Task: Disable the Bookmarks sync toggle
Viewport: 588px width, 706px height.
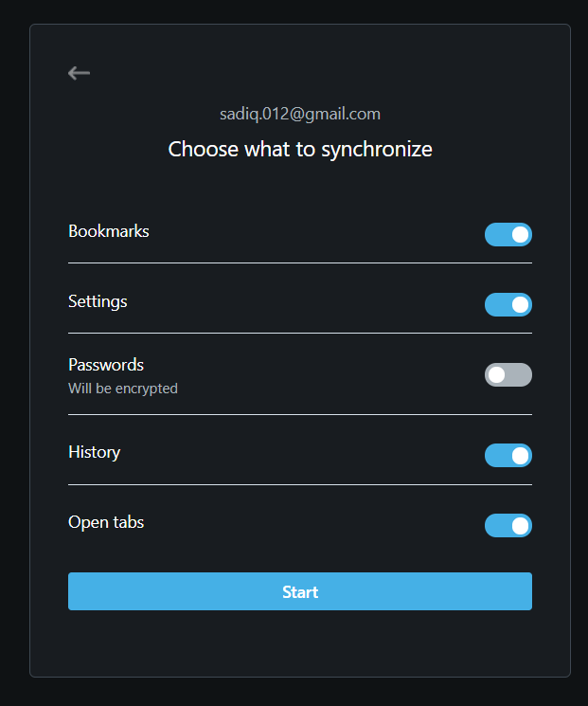Action: click(508, 234)
